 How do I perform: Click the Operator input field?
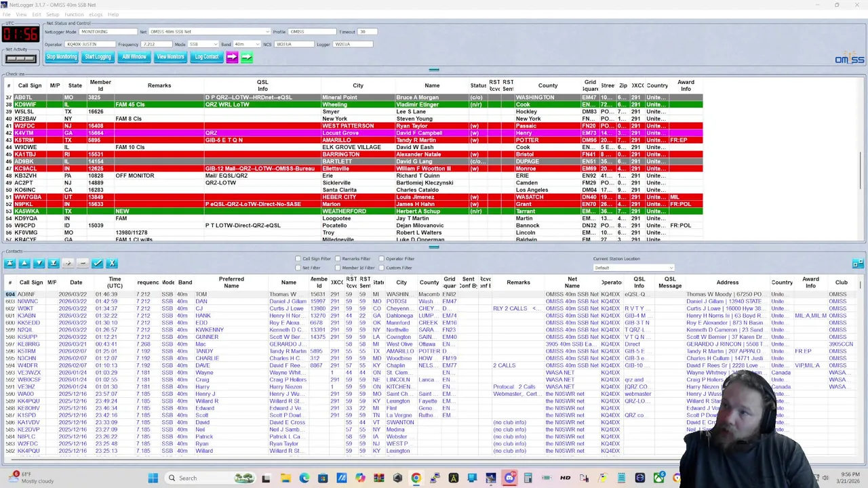(x=90, y=44)
